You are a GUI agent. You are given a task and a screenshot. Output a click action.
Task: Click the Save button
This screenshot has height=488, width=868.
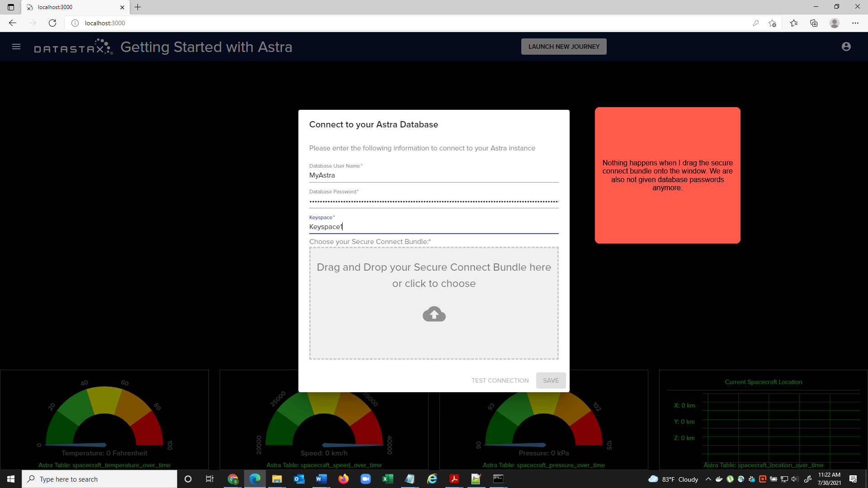pos(551,380)
